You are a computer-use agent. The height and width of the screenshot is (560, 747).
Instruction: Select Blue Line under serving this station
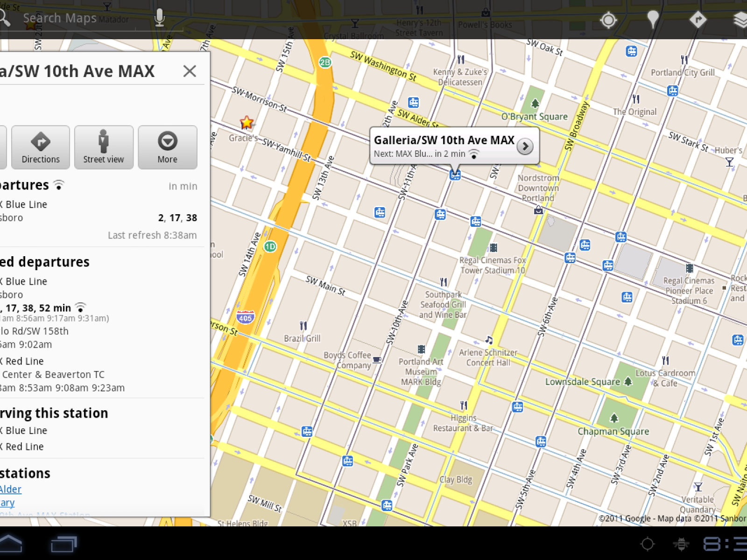[x=25, y=430]
